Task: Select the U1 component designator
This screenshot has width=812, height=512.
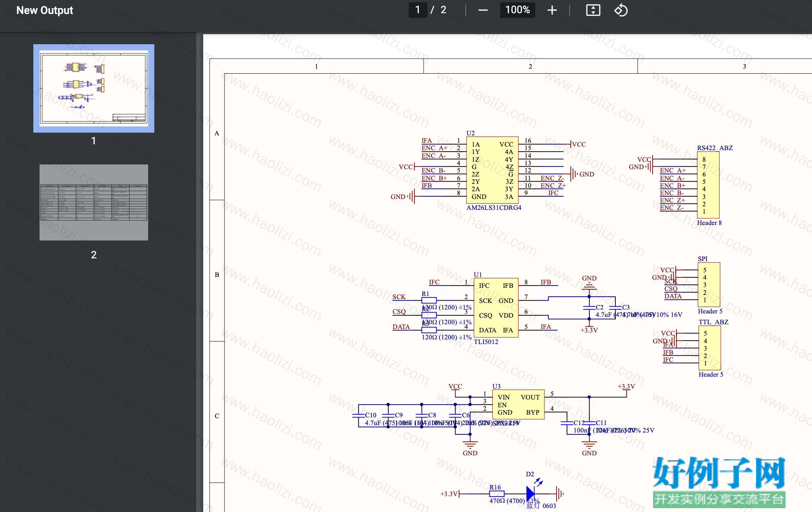Action: pyautogui.click(x=478, y=275)
